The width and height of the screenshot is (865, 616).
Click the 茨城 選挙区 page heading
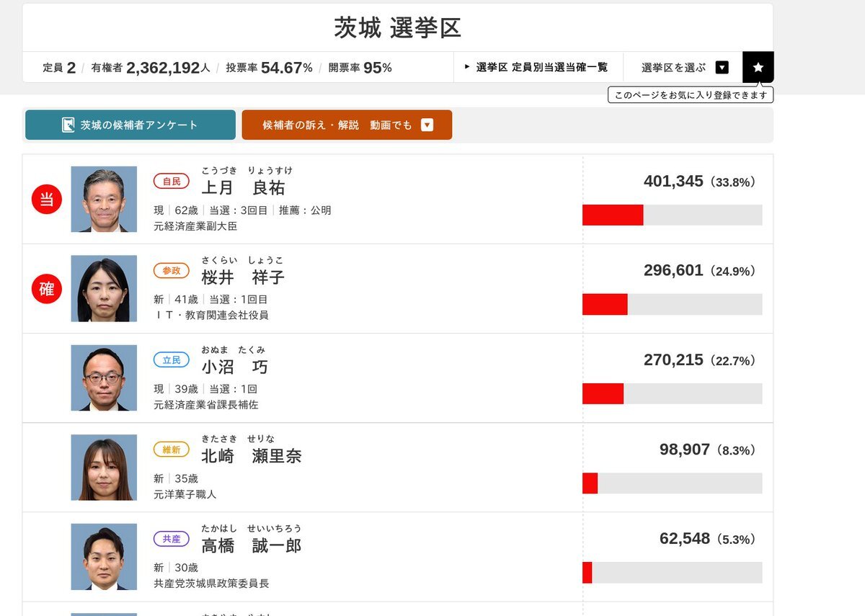(x=397, y=27)
